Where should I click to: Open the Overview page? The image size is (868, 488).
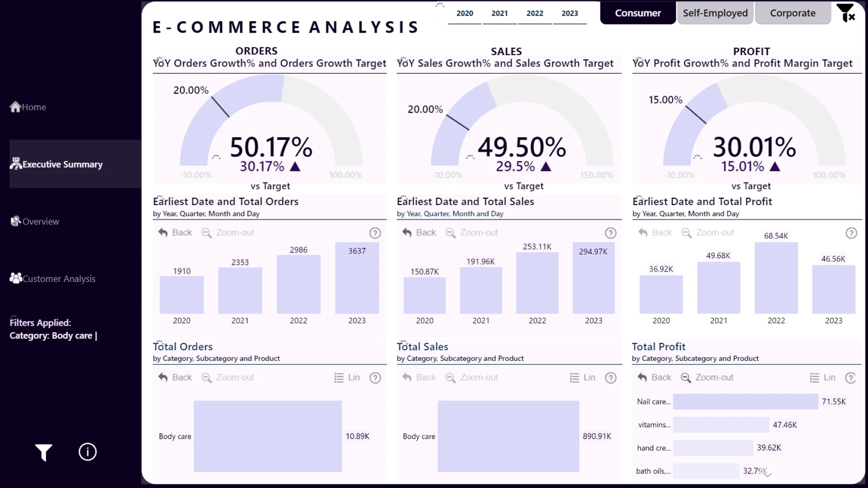click(x=35, y=221)
